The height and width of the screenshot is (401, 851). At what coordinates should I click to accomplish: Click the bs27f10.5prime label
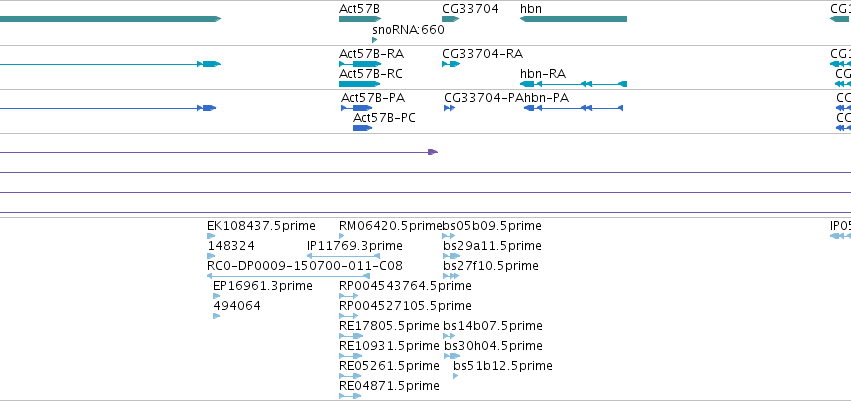pyautogui.click(x=491, y=266)
